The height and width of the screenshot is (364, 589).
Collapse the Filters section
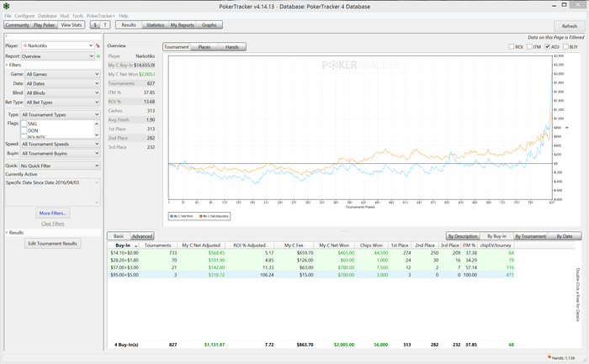pyautogui.click(x=6, y=64)
